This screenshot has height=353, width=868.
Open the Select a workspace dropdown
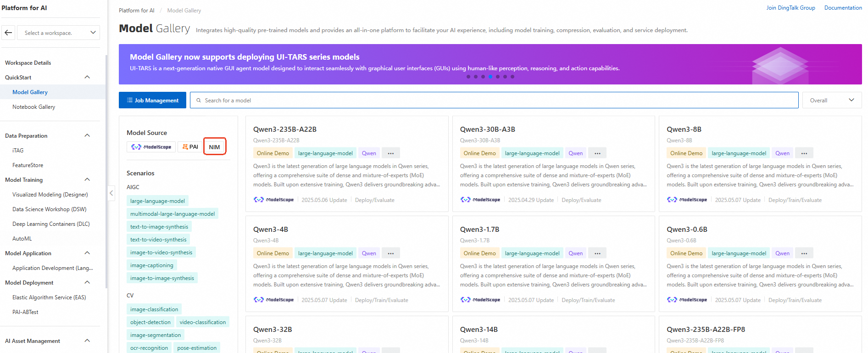click(x=59, y=33)
